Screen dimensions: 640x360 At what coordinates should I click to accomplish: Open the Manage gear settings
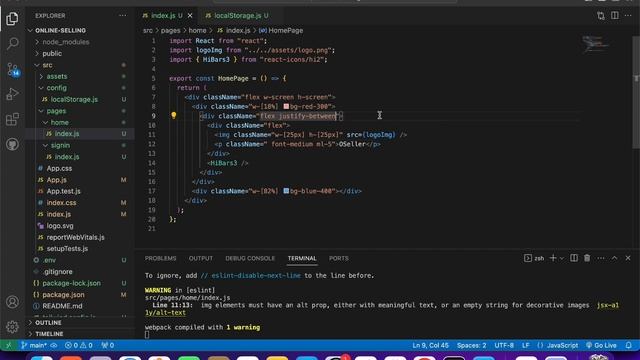[x=12, y=327]
